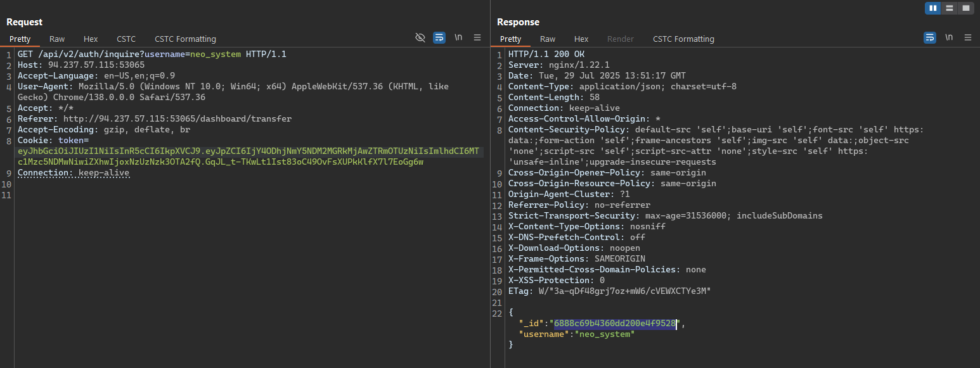This screenshot has height=368, width=980.
Task: Click the HTTP/1.1 200 OK status line
Action: [x=546, y=54]
